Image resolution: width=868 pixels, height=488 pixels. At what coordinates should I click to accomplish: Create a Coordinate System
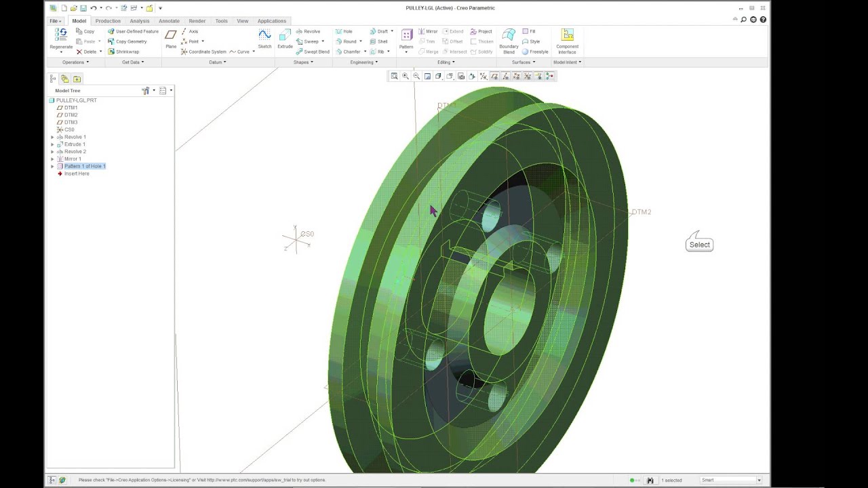point(203,52)
